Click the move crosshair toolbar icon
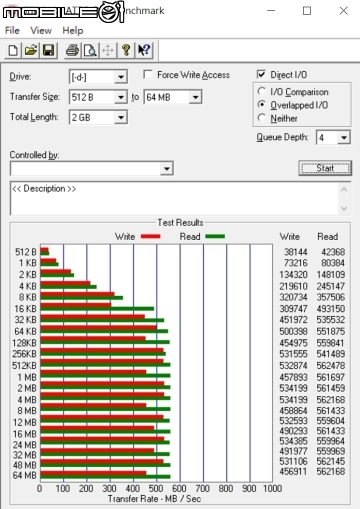This screenshot has width=360, height=509. [108, 51]
